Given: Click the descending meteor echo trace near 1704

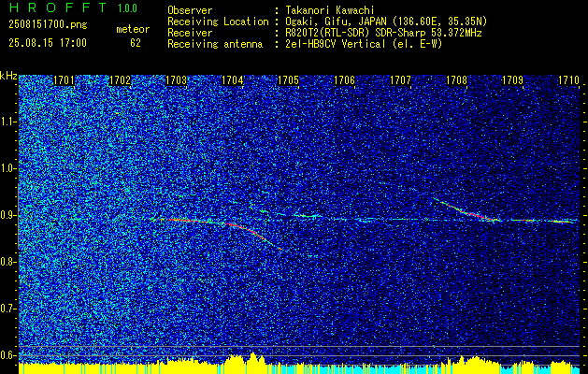Looking at the screenshot, I should 255,234.
